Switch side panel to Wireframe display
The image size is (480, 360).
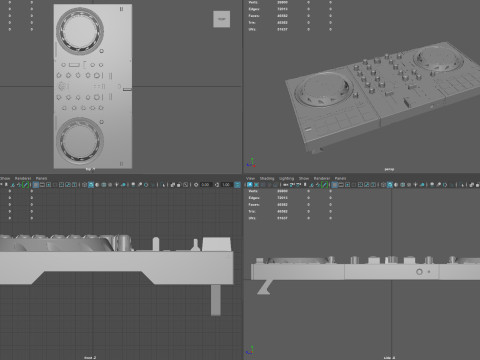383,185
